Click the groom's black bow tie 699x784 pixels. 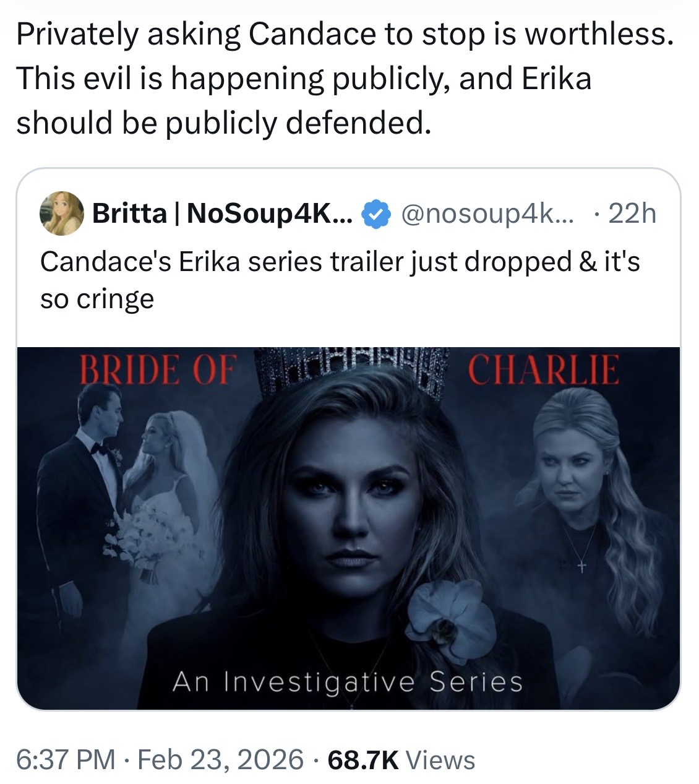(x=99, y=449)
